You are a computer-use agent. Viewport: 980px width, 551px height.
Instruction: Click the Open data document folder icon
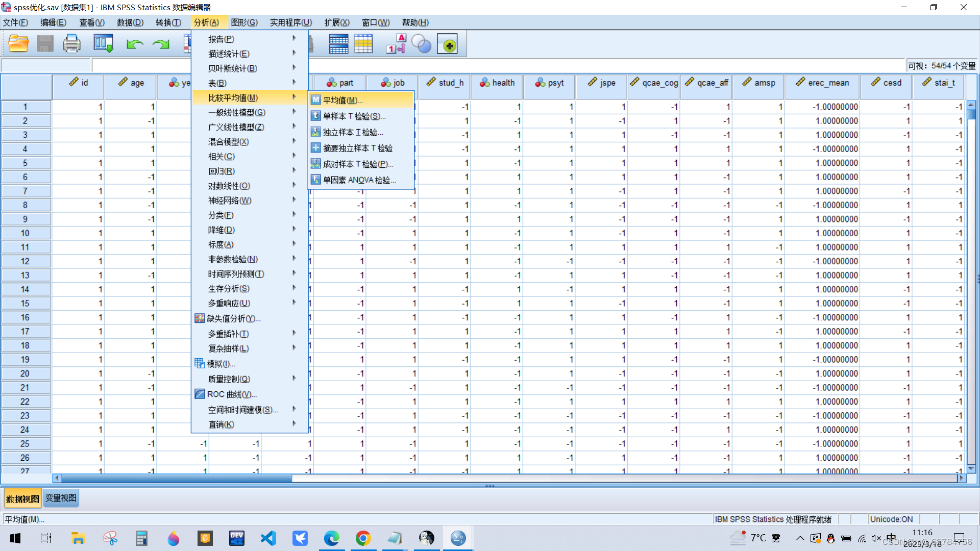[18, 44]
